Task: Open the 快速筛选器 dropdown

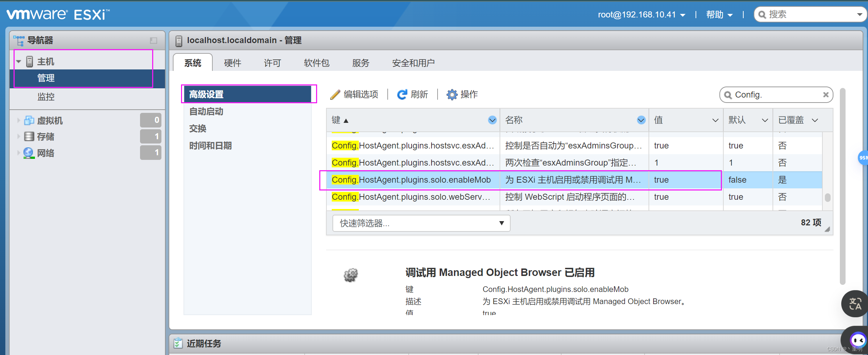Action: click(x=421, y=223)
